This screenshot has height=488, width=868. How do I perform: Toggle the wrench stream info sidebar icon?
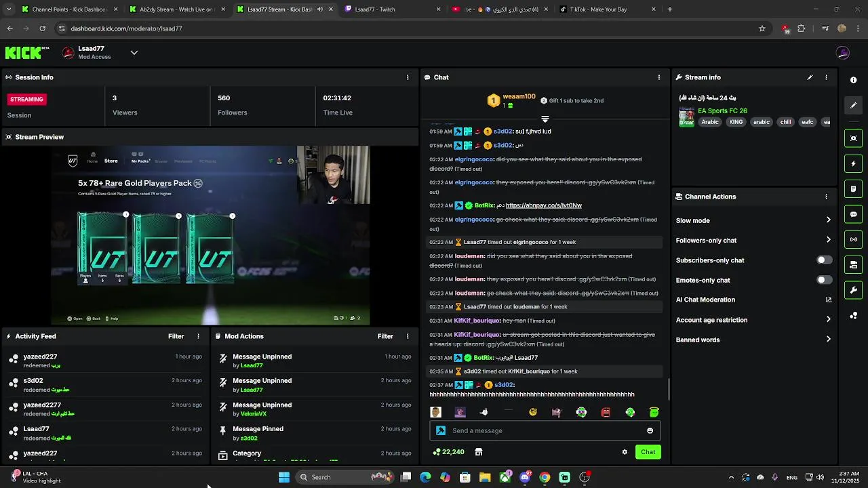pyautogui.click(x=853, y=290)
